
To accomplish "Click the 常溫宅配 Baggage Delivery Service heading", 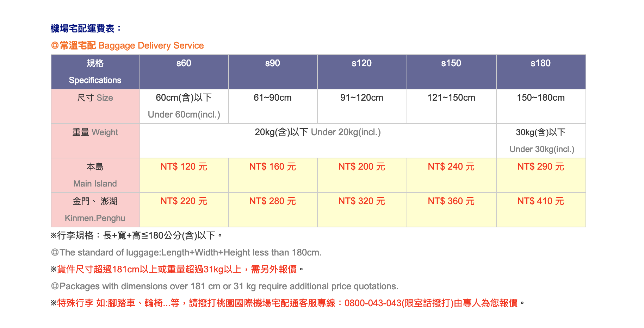I will (127, 45).
